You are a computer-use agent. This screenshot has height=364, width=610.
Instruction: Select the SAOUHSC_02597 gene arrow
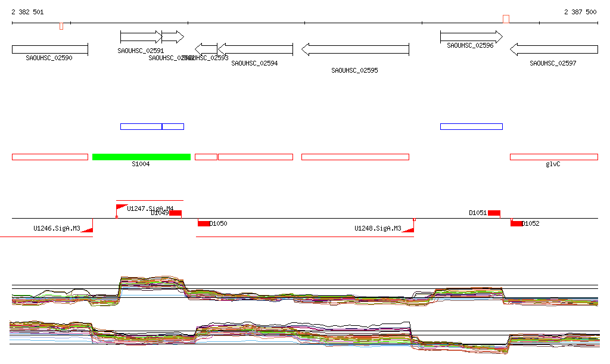pyautogui.click(x=554, y=49)
